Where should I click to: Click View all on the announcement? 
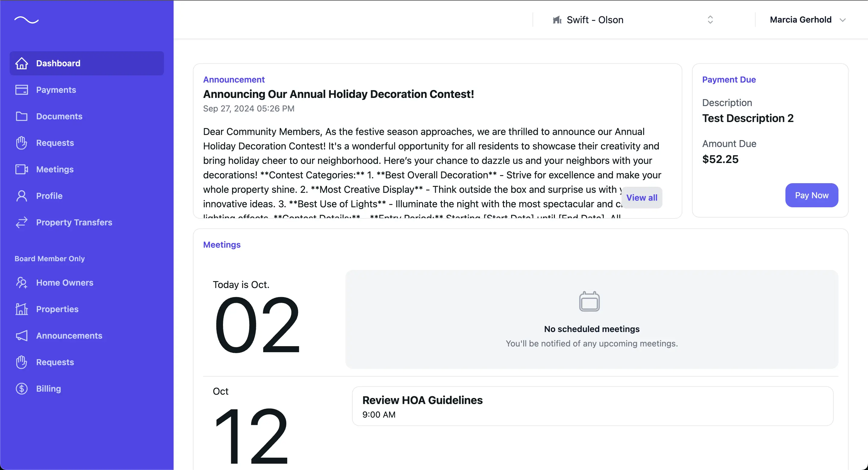tap(642, 197)
